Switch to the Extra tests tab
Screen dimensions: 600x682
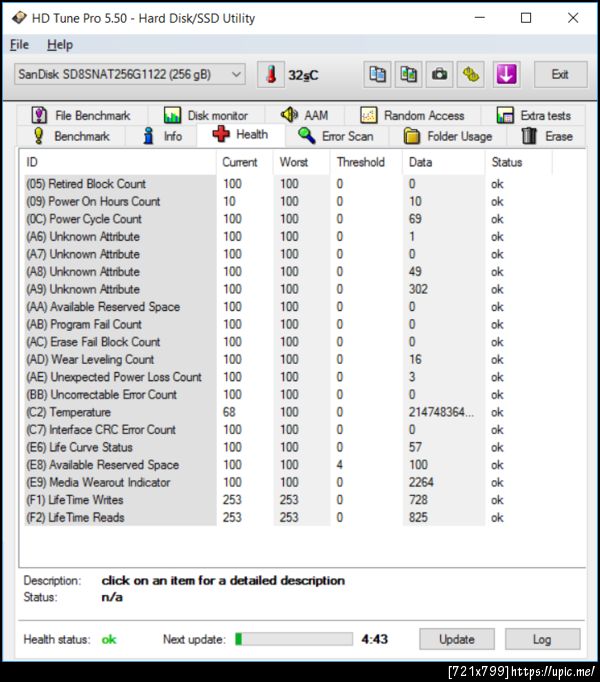[x=533, y=115]
